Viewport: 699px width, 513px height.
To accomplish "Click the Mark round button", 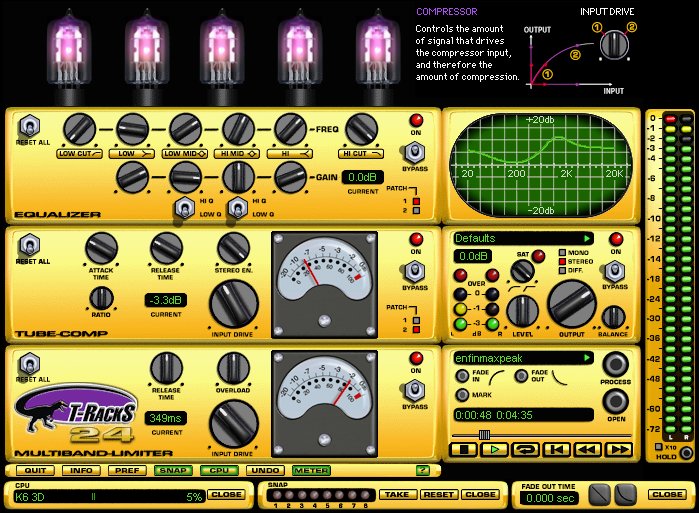I will [462, 394].
